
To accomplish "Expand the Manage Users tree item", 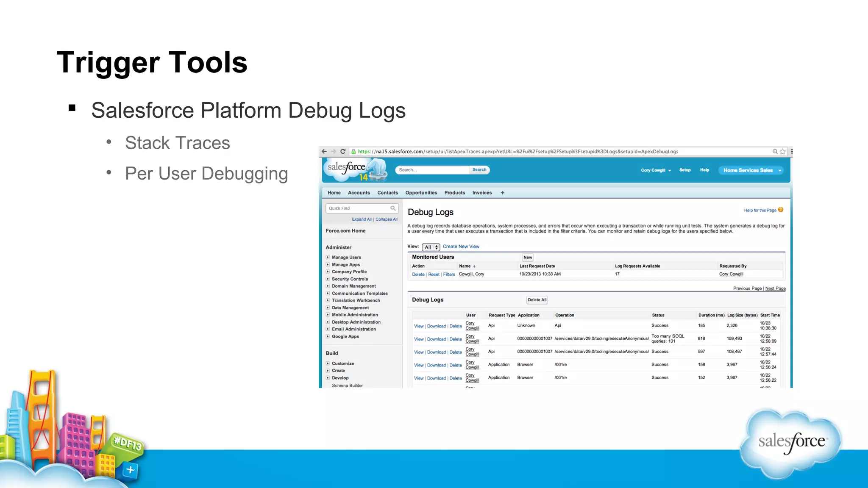I will pos(328,257).
